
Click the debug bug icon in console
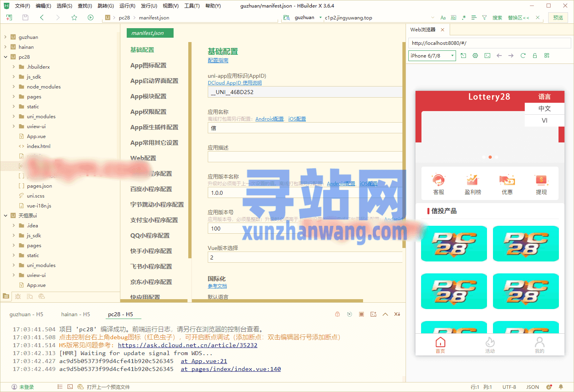coord(337,314)
